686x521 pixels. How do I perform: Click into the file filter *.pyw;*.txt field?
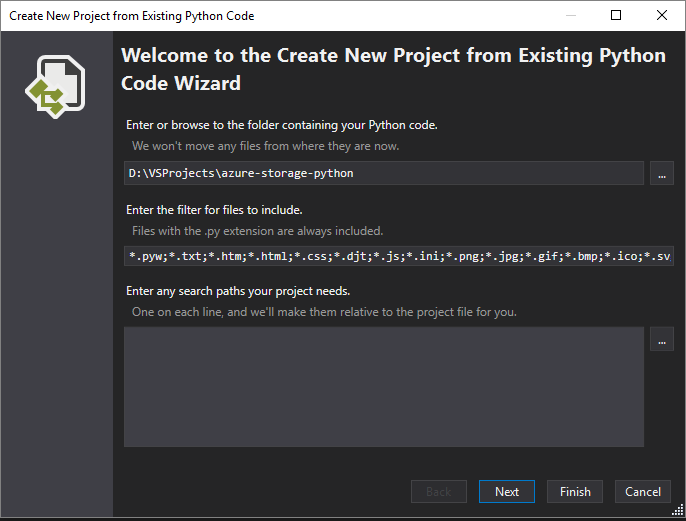pyautogui.click(x=399, y=256)
